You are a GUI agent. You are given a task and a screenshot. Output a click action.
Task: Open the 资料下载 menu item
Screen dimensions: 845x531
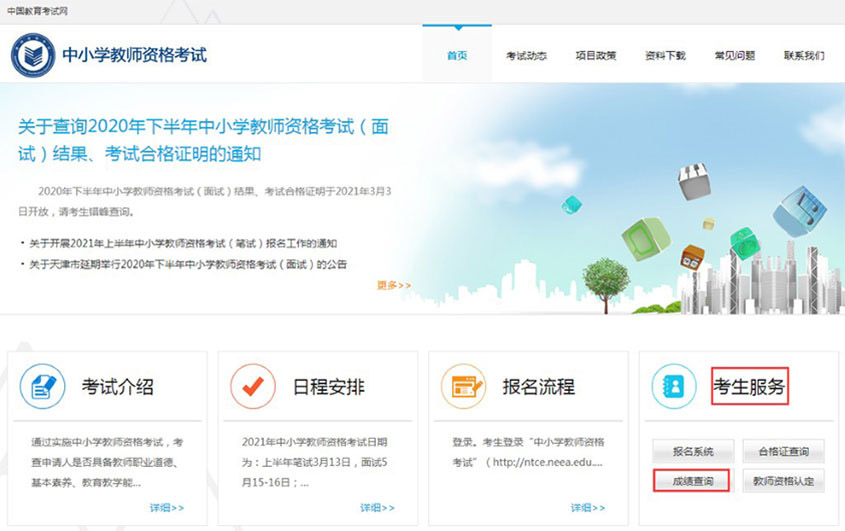(x=665, y=56)
